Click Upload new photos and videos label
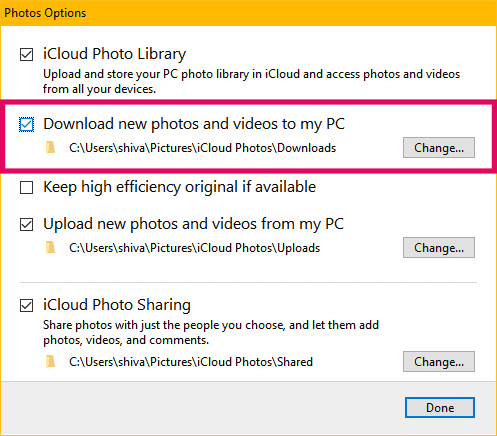This screenshot has height=436, width=497. tap(193, 224)
